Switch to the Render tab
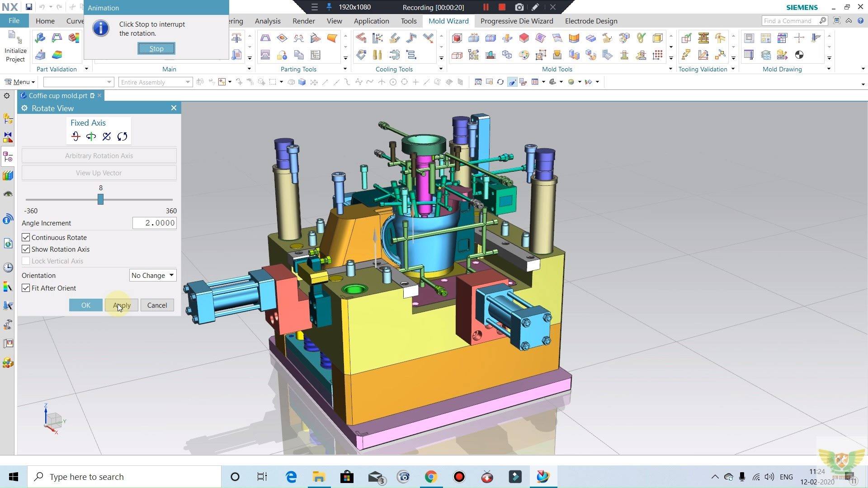Viewport: 868px width, 488px height. pos(303,21)
